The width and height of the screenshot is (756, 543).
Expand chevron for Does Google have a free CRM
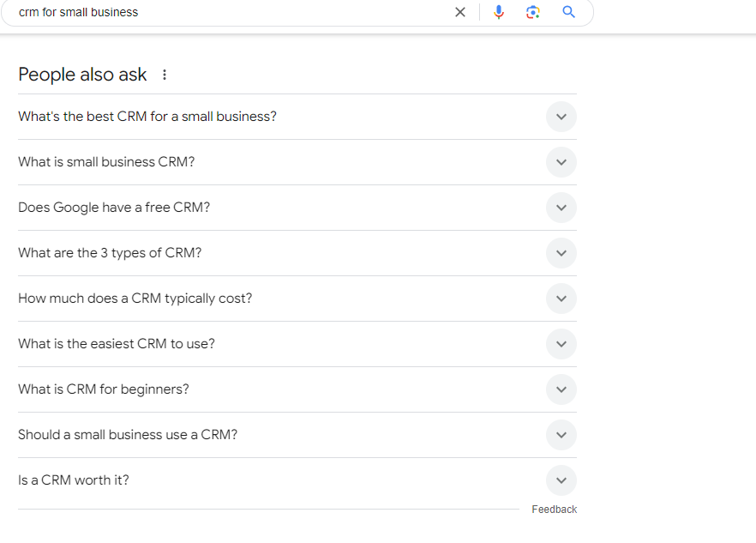point(561,208)
